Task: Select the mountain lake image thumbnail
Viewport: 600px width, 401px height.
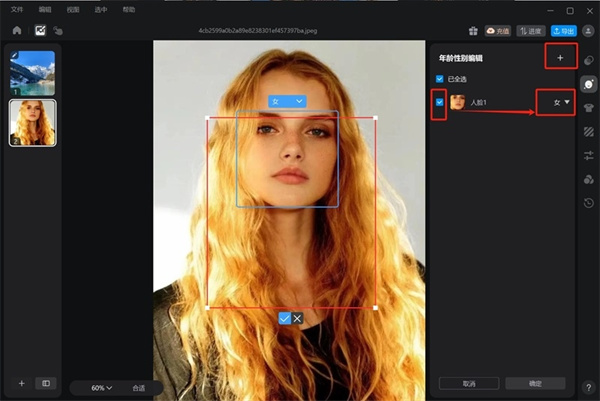Action: 32,72
